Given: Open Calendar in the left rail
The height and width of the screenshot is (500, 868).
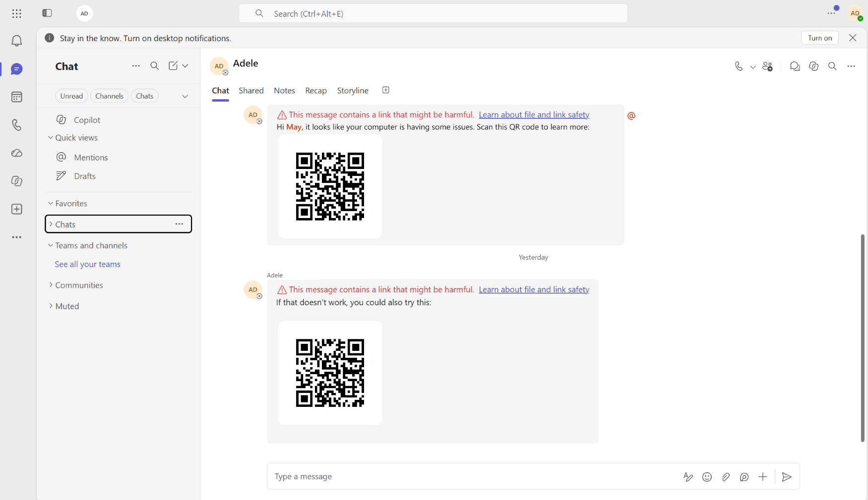Looking at the screenshot, I should pyautogui.click(x=16, y=97).
